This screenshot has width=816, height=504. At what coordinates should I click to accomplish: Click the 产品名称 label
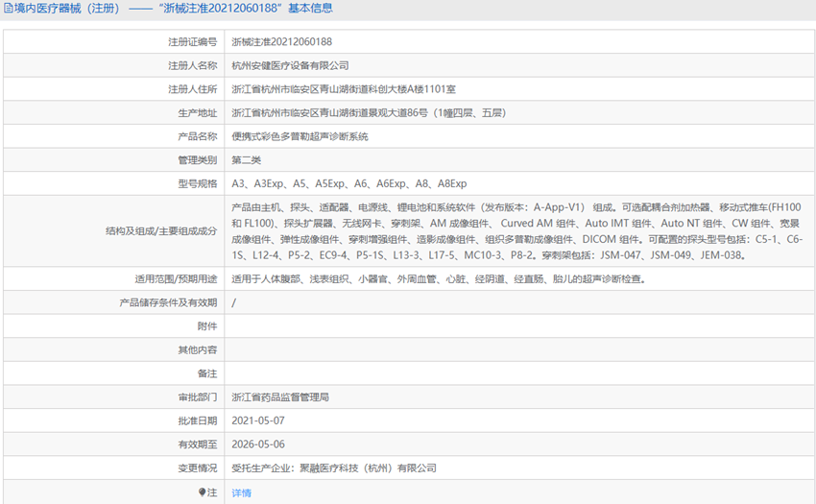click(197, 136)
